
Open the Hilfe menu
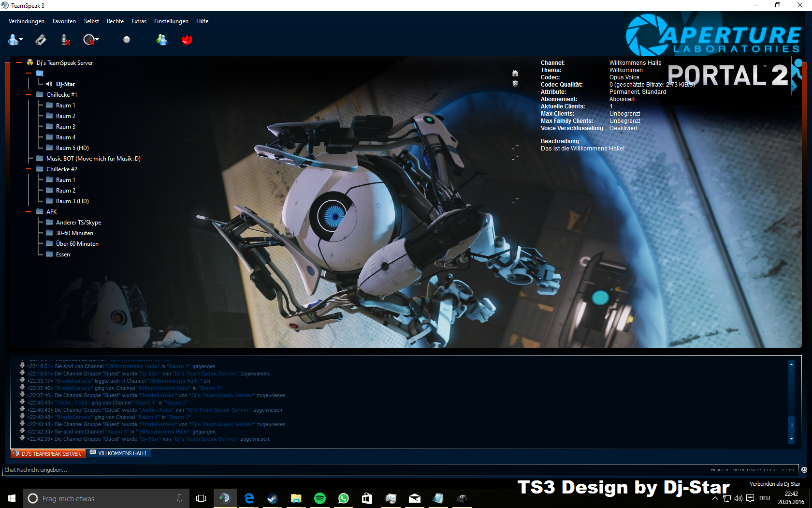coord(202,21)
